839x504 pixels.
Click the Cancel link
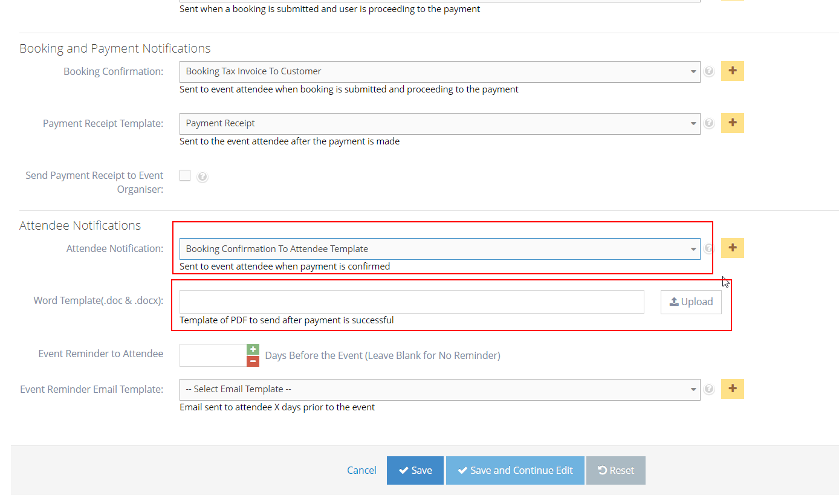pos(361,470)
